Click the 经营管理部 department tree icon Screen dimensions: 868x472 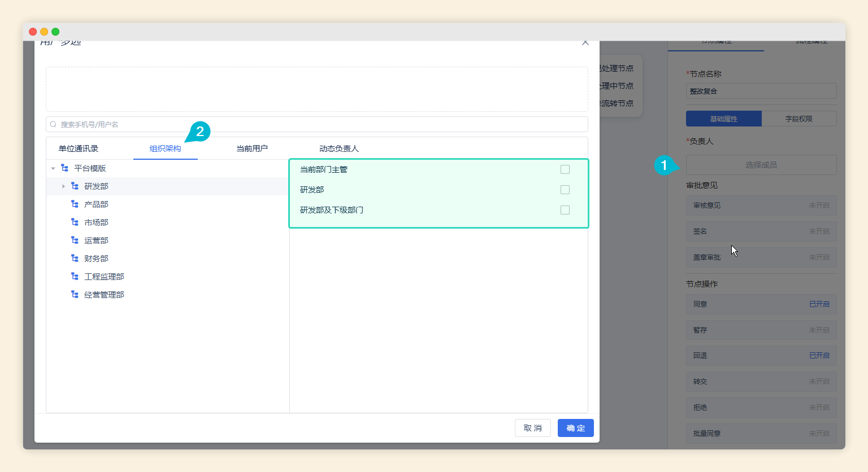[75, 295]
